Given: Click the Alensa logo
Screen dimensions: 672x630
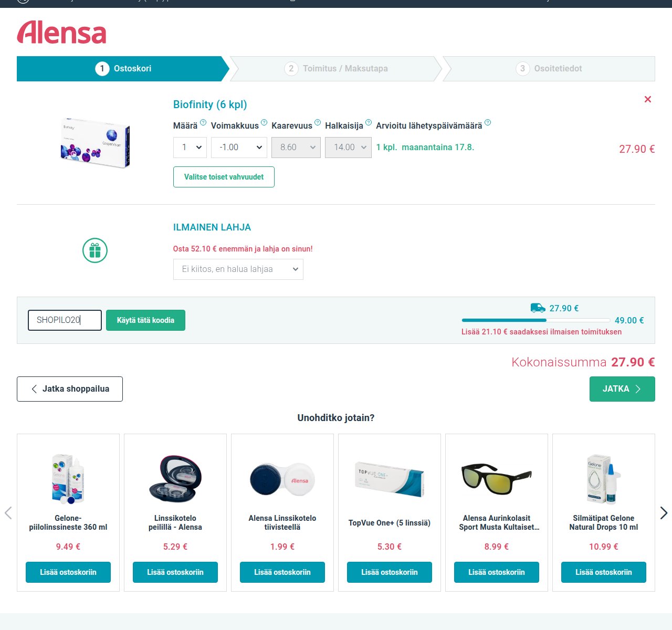Looking at the screenshot, I should 61,32.
